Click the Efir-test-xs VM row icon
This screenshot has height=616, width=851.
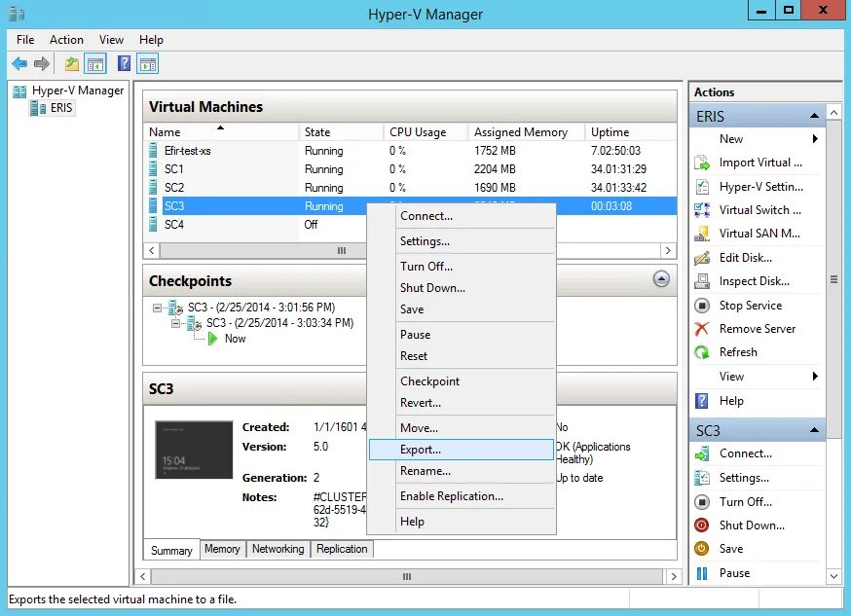[153, 150]
